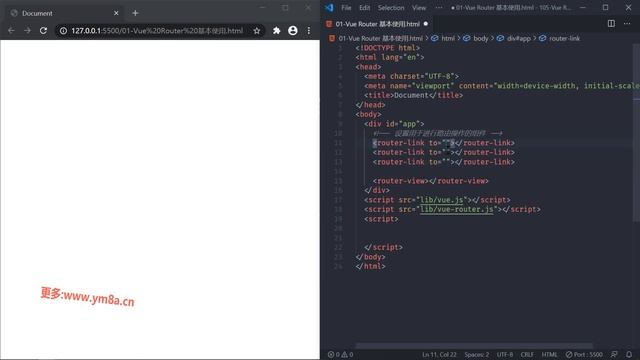The width and height of the screenshot is (640, 360).
Task: Close the Document tab in Chrome
Action: click(116, 13)
